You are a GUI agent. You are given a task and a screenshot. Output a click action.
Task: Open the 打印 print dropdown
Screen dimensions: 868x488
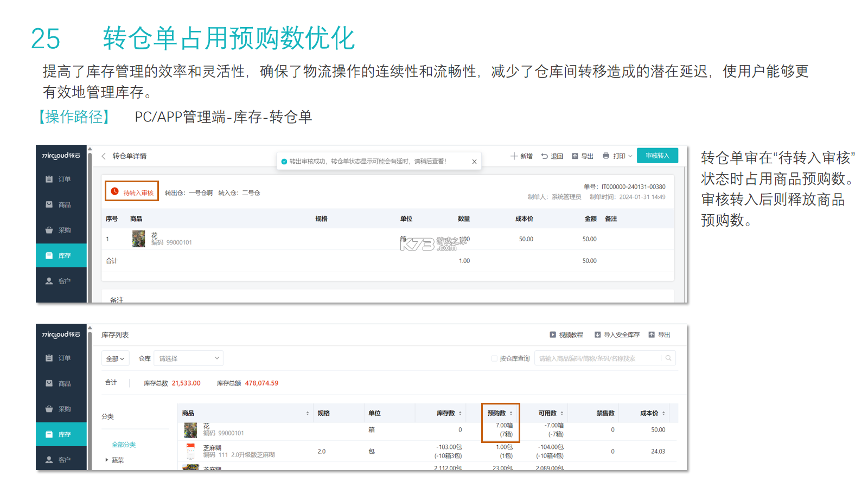pyautogui.click(x=617, y=156)
